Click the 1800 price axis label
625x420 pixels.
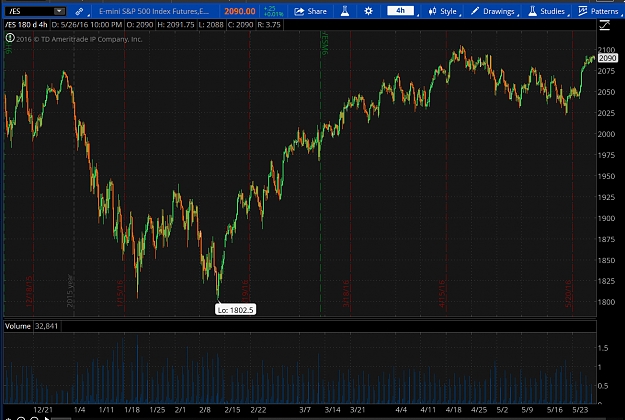click(x=606, y=302)
